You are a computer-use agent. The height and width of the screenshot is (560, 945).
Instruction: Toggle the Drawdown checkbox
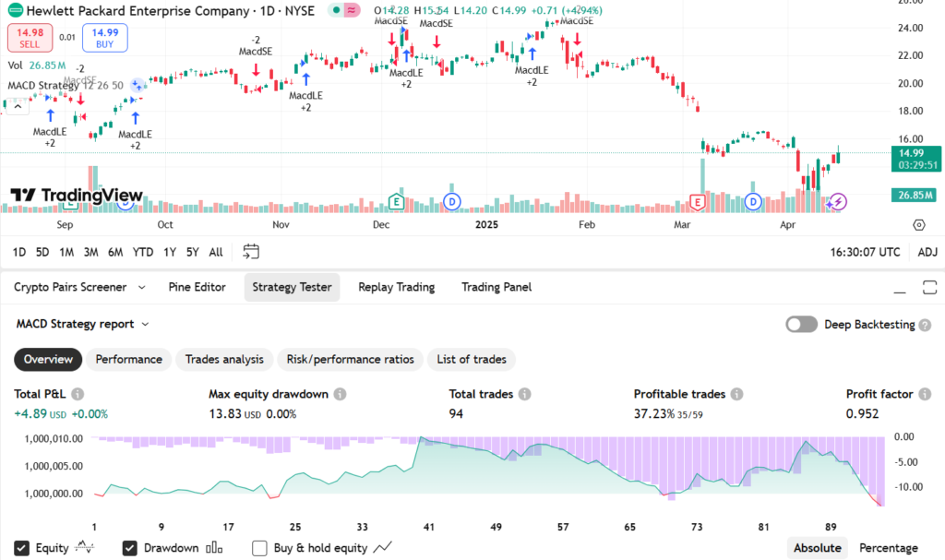129,548
